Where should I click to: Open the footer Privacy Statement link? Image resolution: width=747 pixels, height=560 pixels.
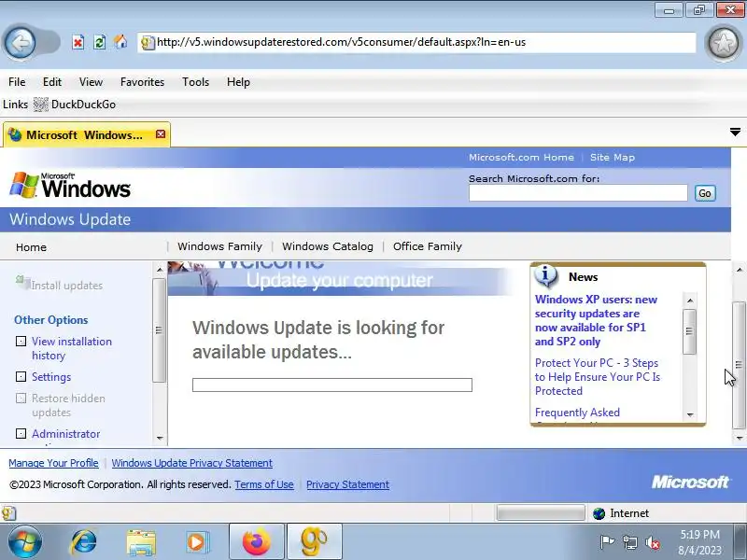[x=347, y=484]
